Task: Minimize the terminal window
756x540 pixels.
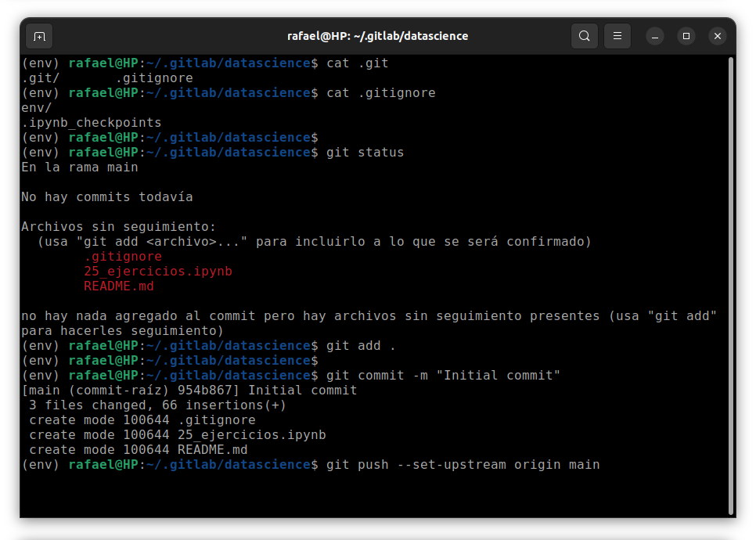Action: (x=655, y=36)
